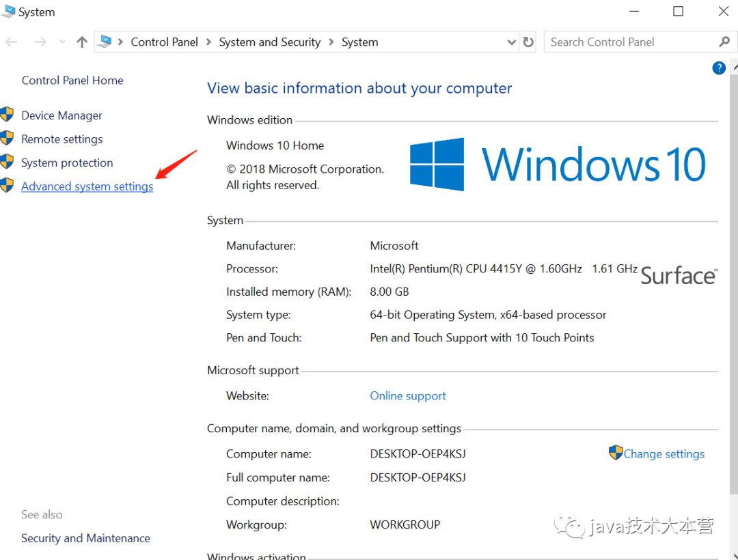The width and height of the screenshot is (738, 560).
Task: Open Help with the question mark icon
Action: pyautogui.click(x=719, y=68)
